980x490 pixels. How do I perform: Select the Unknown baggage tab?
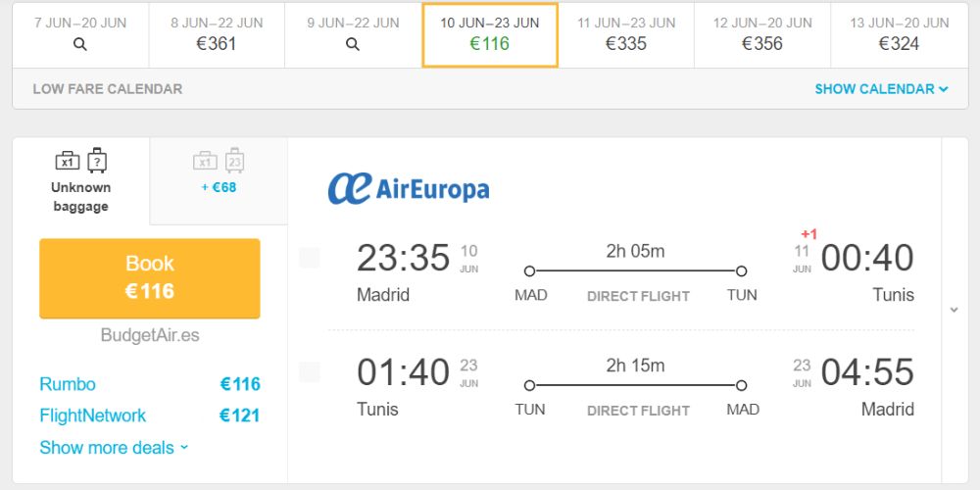(x=80, y=181)
